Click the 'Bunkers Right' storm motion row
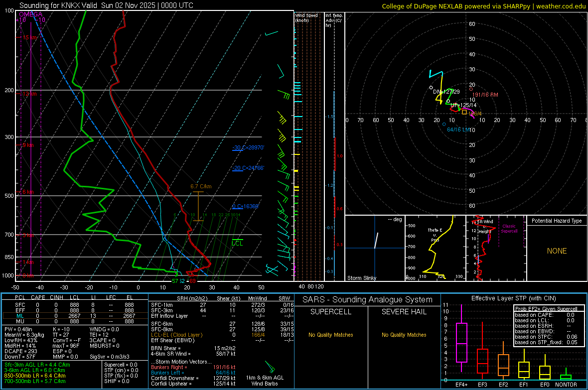The width and height of the screenshot is (588, 390). click(x=193, y=367)
